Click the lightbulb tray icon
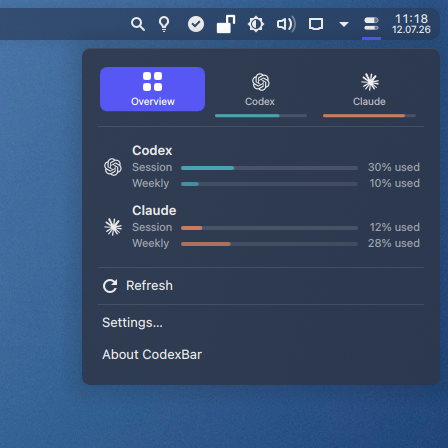 pyautogui.click(x=164, y=24)
